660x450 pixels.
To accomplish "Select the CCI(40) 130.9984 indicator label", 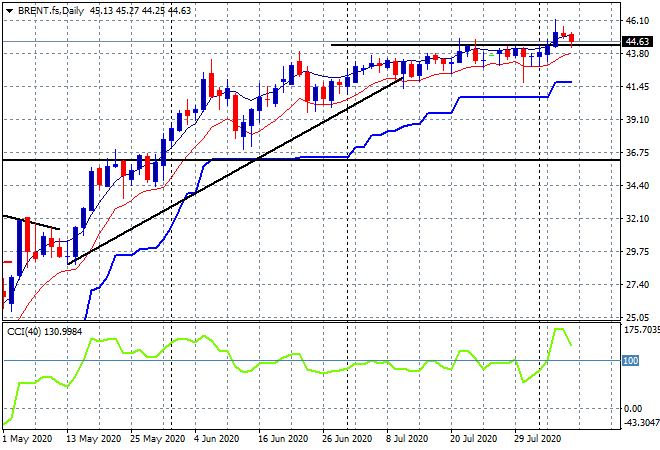I will coord(45,332).
